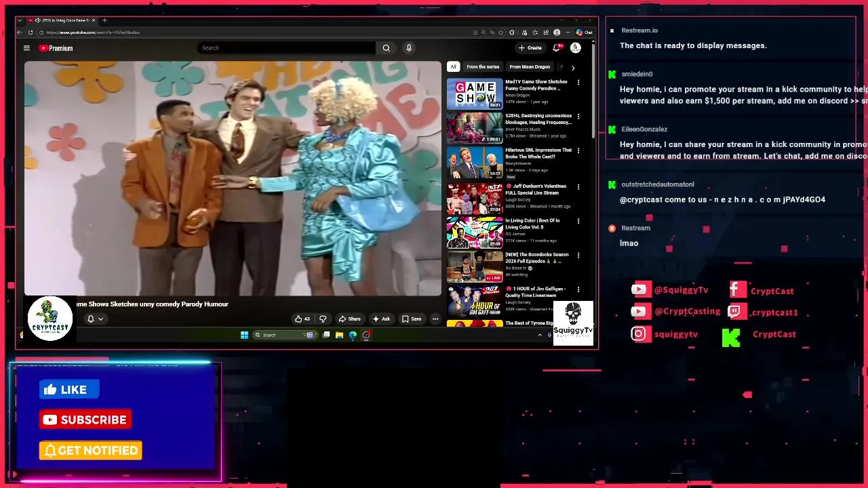Switch to the In Living Color browser tab
This screenshot has height=488, width=868.
[x=62, y=20]
